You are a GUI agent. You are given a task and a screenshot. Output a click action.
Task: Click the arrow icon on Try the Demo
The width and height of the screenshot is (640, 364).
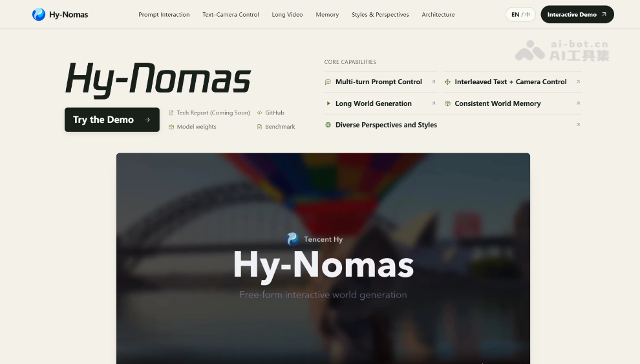click(147, 120)
